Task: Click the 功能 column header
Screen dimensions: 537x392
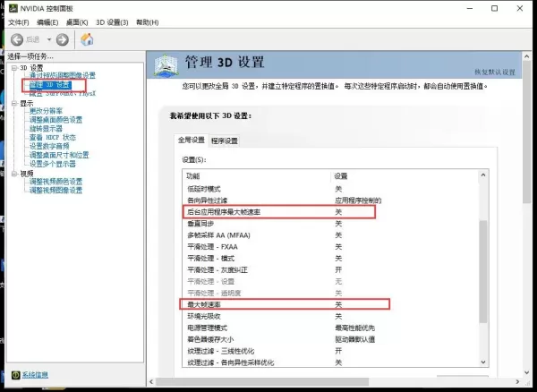Action: pos(257,176)
